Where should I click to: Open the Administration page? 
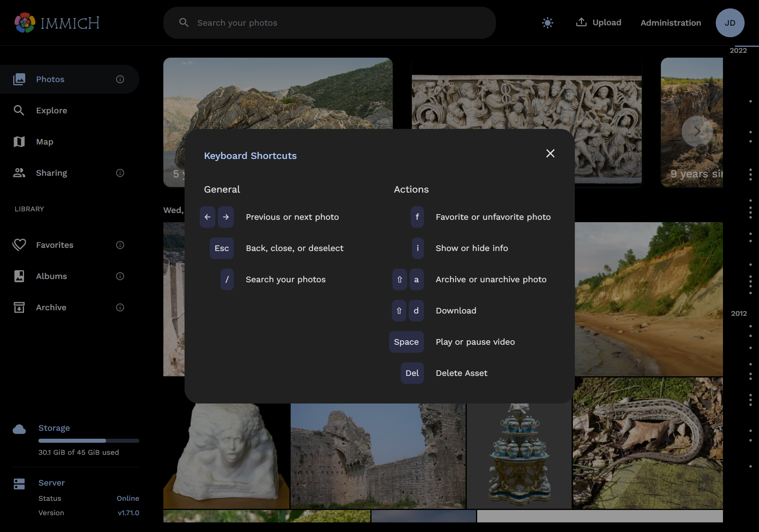(x=671, y=23)
